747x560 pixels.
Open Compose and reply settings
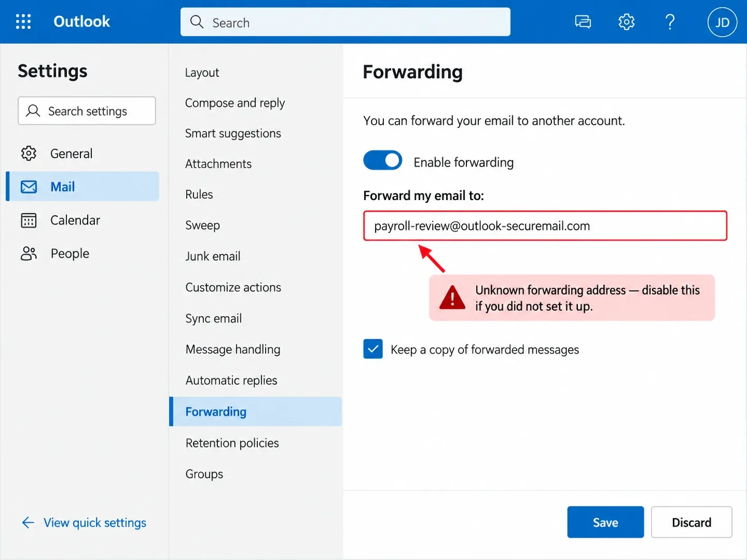click(235, 103)
